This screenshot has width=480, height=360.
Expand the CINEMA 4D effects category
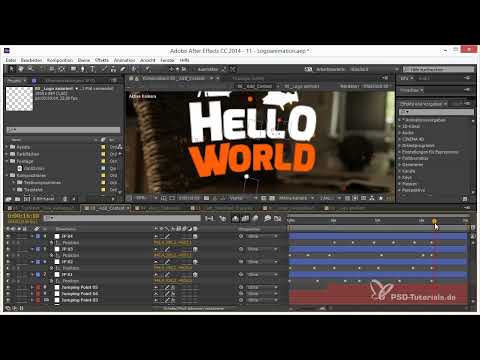pos(400,139)
